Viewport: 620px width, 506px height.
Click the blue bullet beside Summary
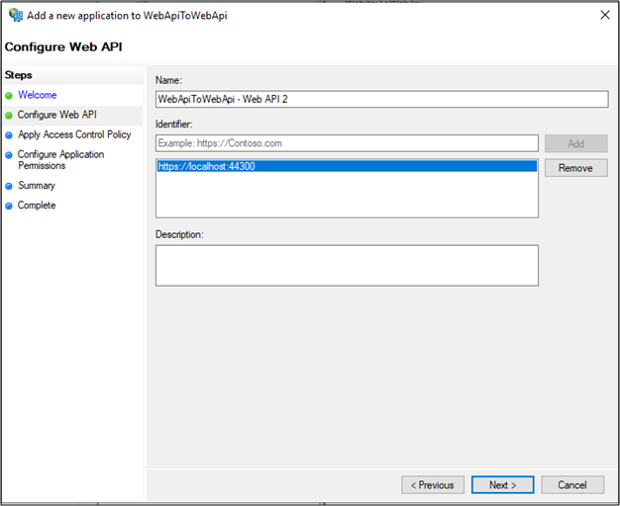(x=9, y=186)
